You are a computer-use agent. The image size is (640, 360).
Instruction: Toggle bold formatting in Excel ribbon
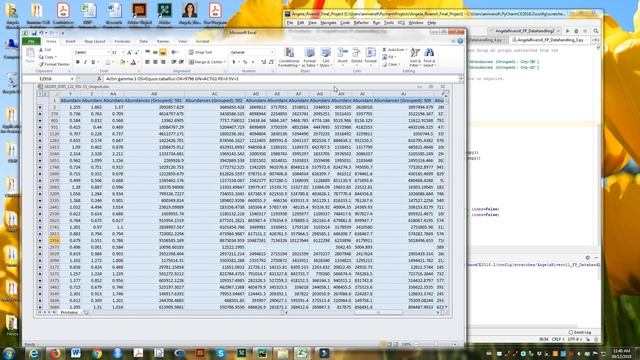(x=78, y=62)
